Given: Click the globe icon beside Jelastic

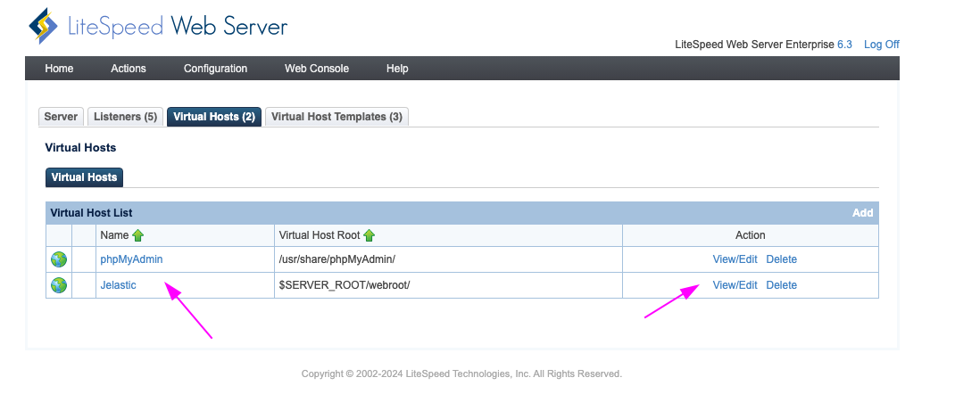Looking at the screenshot, I should 59,285.
